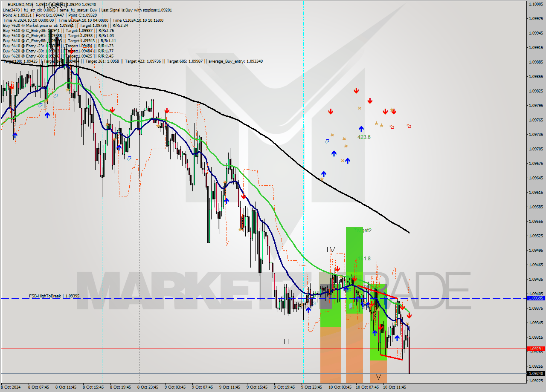Screen dimensions: 546x392
Task: Select the 'I V' wave label
Action: coord(331,249)
